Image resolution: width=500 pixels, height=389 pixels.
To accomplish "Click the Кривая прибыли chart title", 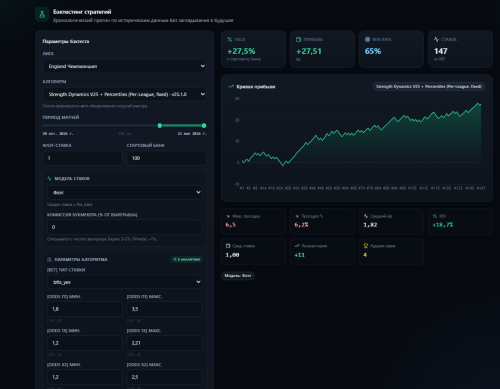I will coord(256,87).
